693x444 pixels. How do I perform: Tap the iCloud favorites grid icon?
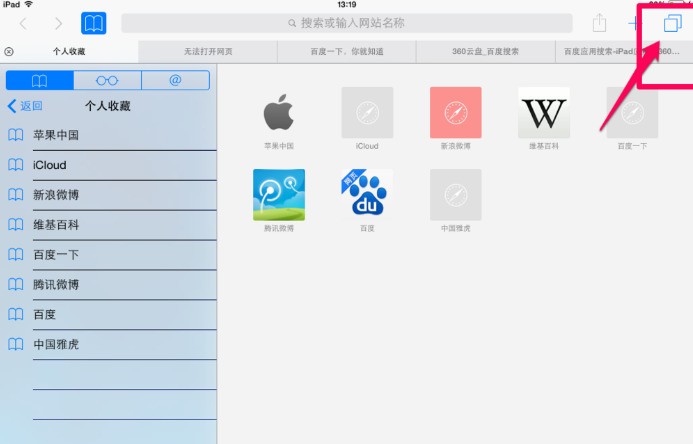click(367, 112)
